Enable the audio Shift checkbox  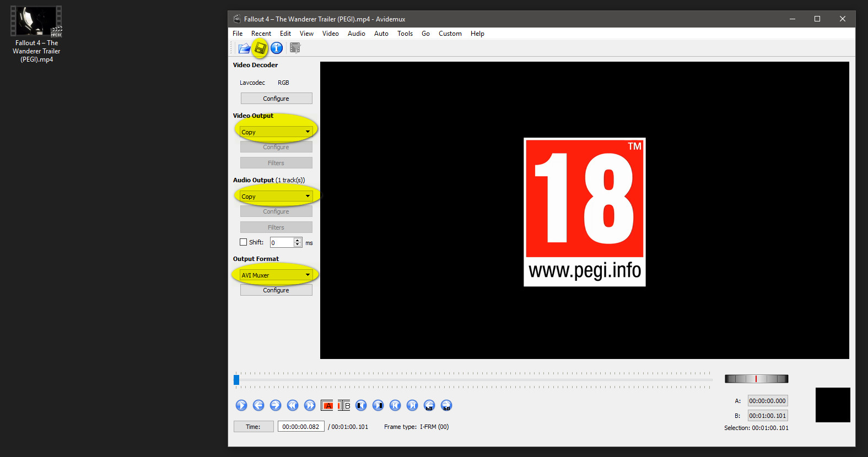point(243,242)
